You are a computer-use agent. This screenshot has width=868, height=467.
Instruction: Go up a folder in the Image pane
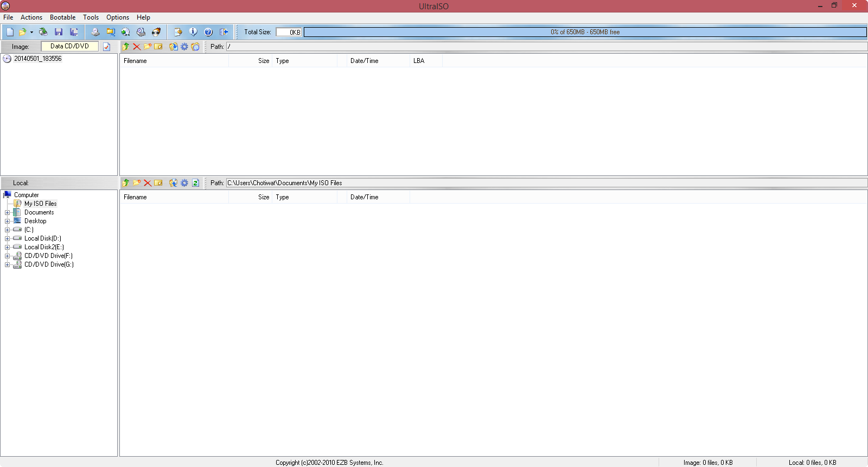[x=126, y=47]
